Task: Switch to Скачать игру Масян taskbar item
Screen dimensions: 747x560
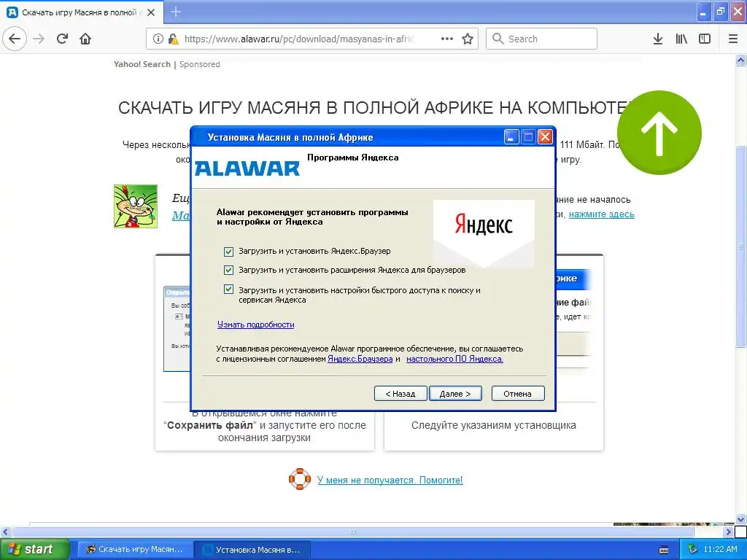Action: point(135,549)
